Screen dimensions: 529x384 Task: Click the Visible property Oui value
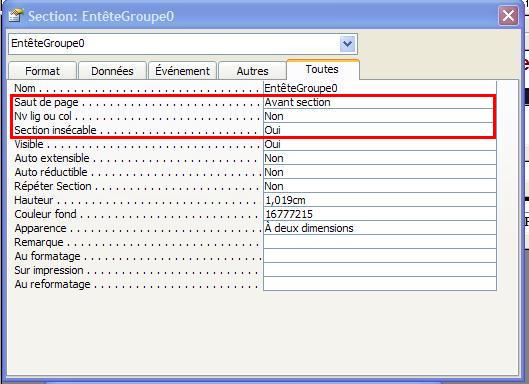pyautogui.click(x=380, y=144)
